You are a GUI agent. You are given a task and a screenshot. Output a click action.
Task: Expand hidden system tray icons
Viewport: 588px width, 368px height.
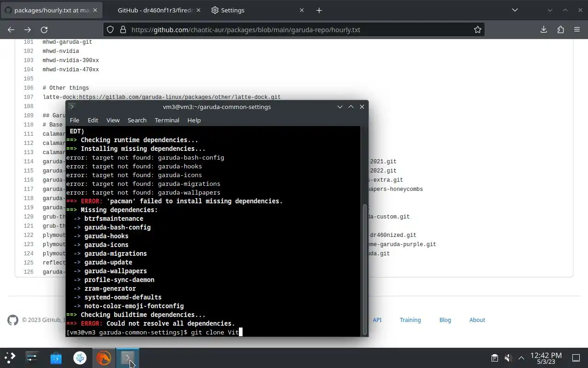(521, 357)
